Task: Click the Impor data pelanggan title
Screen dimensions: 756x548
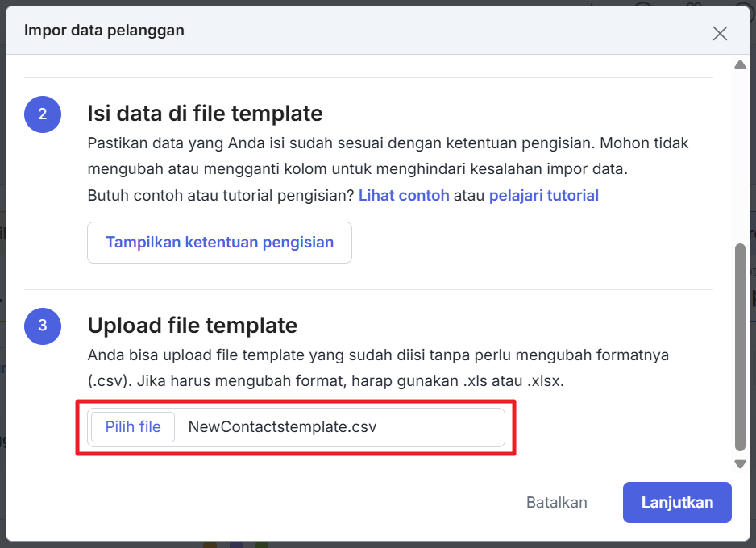Action: click(104, 31)
